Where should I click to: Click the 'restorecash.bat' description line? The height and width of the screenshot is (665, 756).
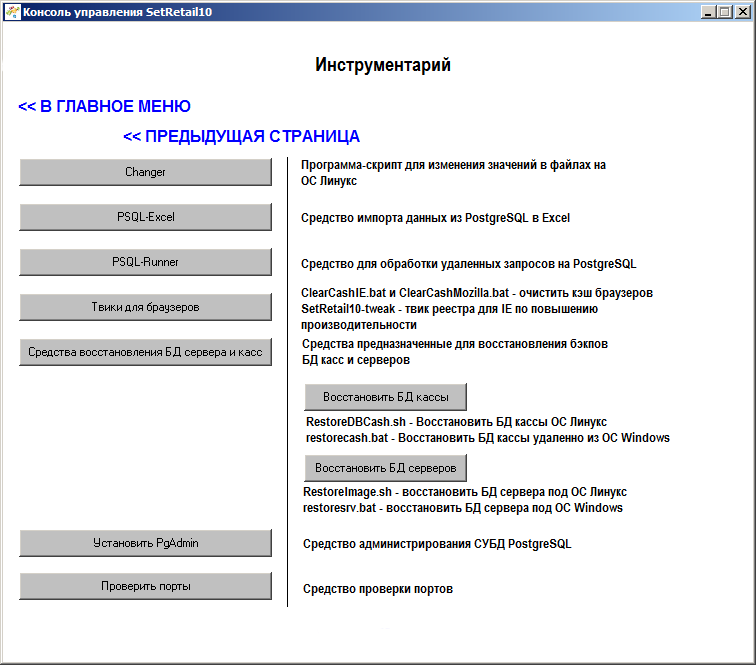487,437
